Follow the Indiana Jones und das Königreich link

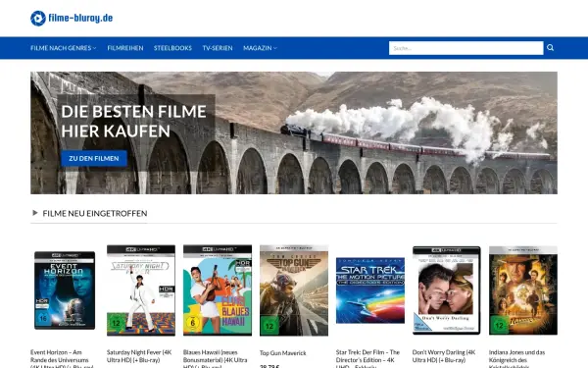[517, 359]
